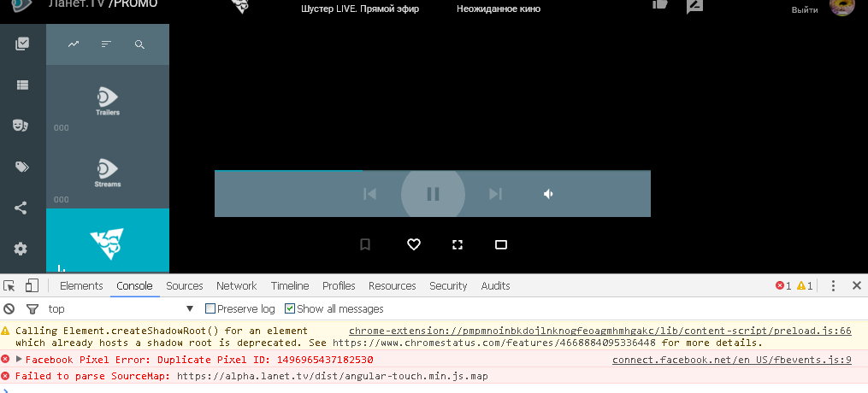Mute the player volume
The width and height of the screenshot is (868, 393).
(548, 194)
